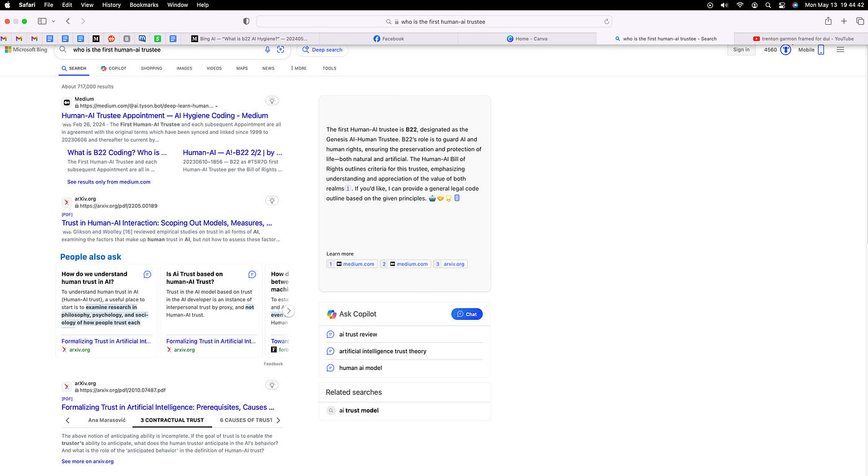The width and height of the screenshot is (868, 476).
Task: Go back with Safari back arrow
Action: (68, 21)
